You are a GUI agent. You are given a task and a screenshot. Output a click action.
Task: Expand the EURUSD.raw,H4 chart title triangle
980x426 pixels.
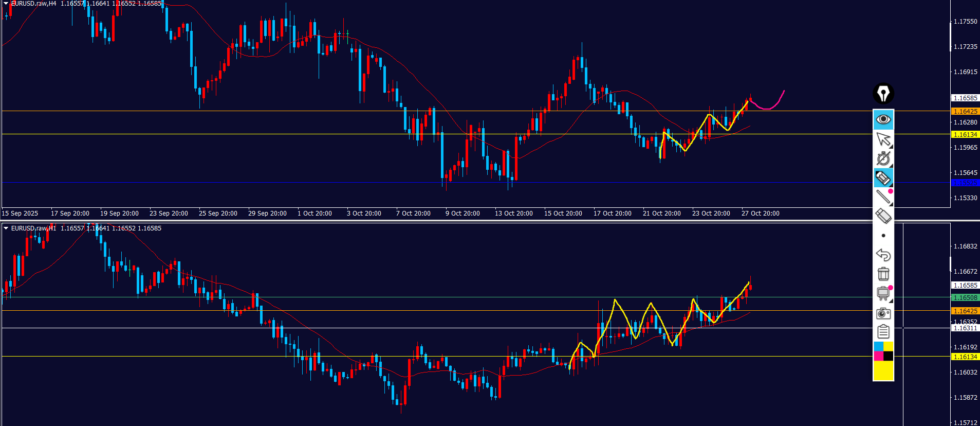[x=6, y=4]
